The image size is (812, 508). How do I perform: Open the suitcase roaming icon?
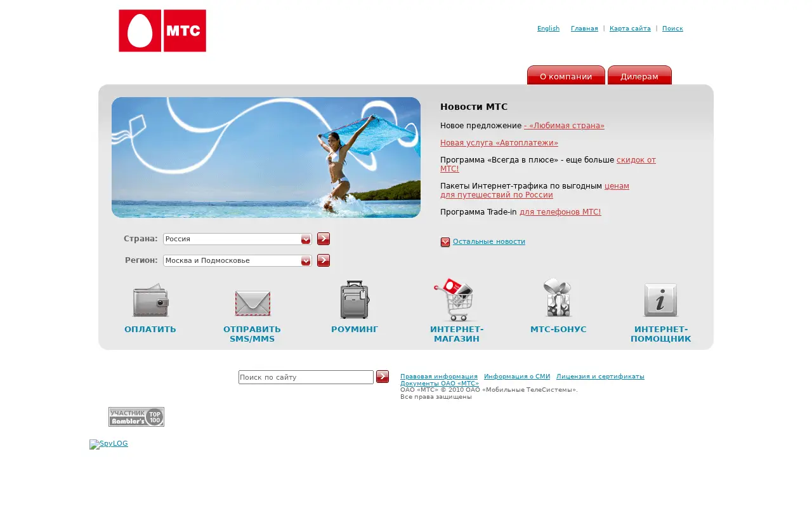[x=355, y=300]
